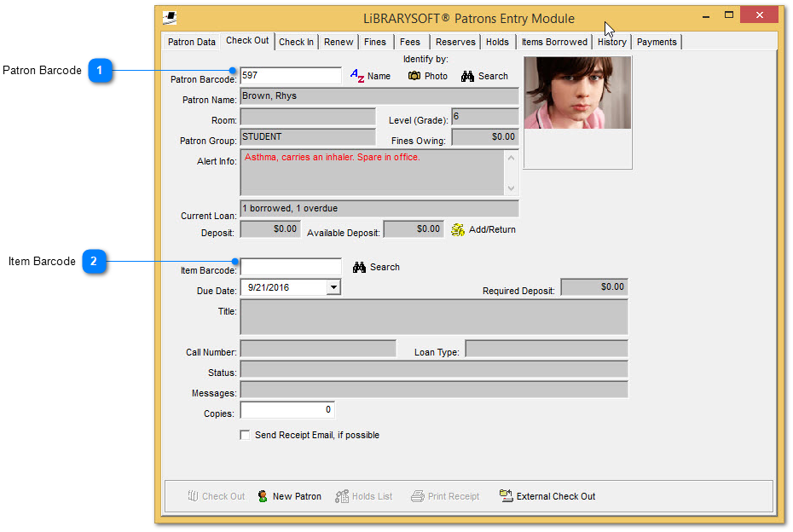Click the patron photo thumbnail

tap(577, 93)
